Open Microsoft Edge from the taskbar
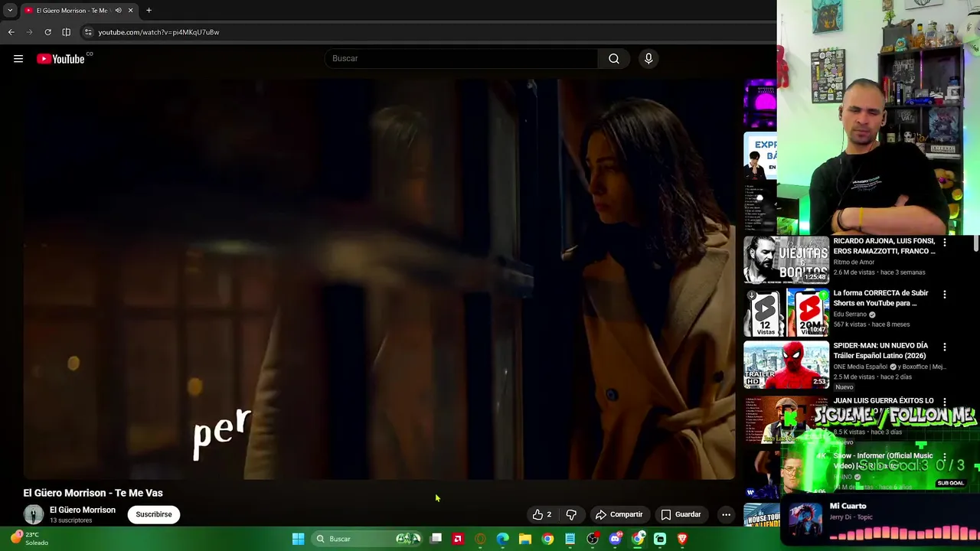Screen dimensions: 980x551 pos(502,539)
